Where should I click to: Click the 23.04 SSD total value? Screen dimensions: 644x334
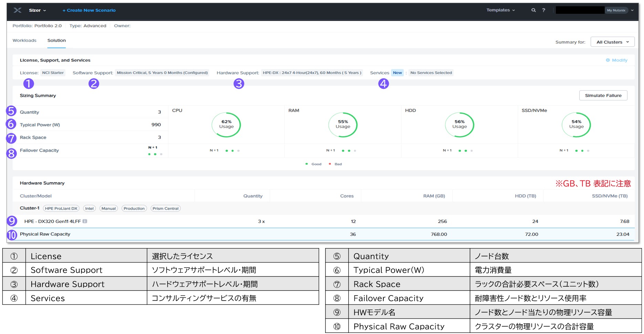point(623,234)
